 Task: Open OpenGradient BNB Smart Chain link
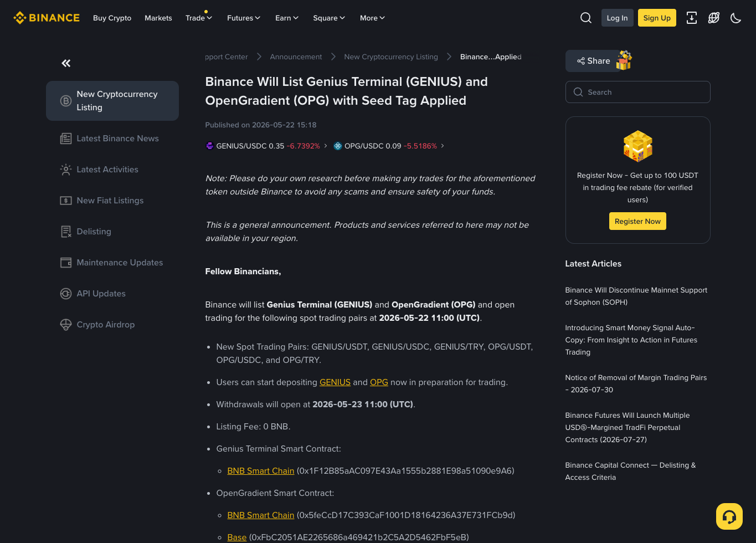coord(261,515)
